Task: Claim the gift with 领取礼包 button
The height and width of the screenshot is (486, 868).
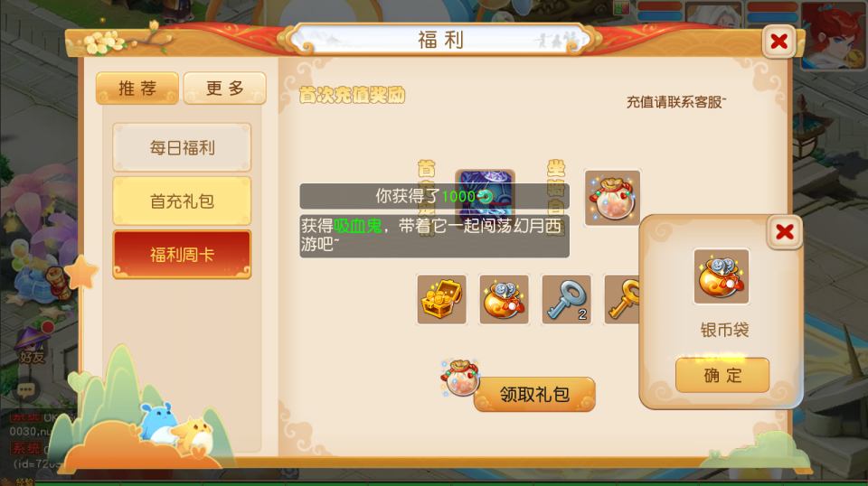Action: coord(534,394)
